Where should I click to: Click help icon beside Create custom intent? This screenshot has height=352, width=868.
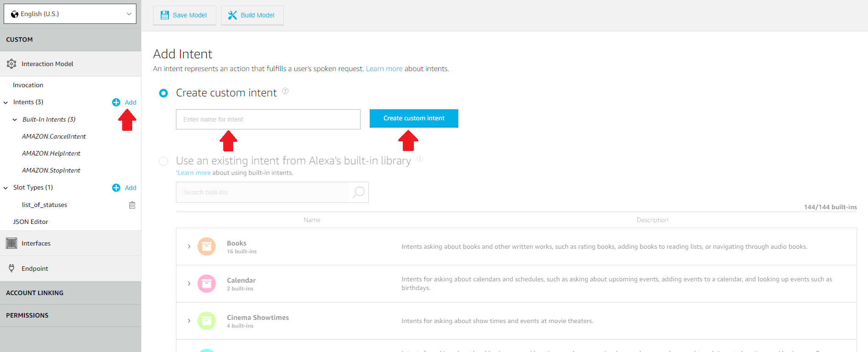(285, 91)
